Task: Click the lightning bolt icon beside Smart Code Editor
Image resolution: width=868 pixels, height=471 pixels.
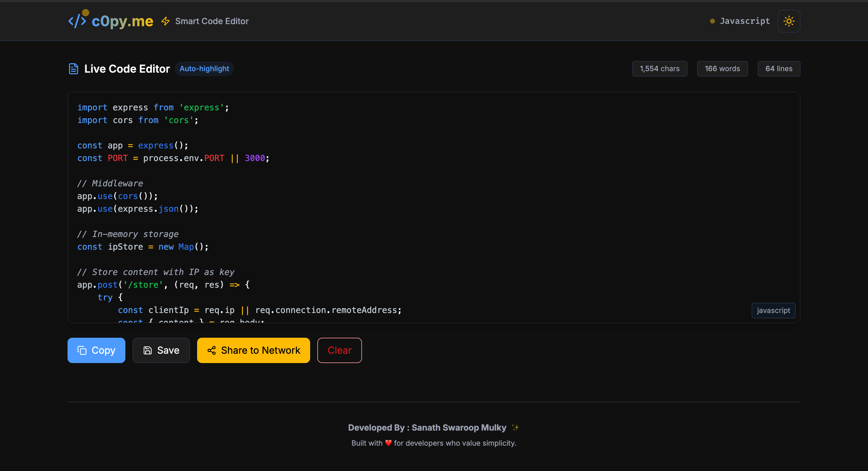Action: pos(165,21)
